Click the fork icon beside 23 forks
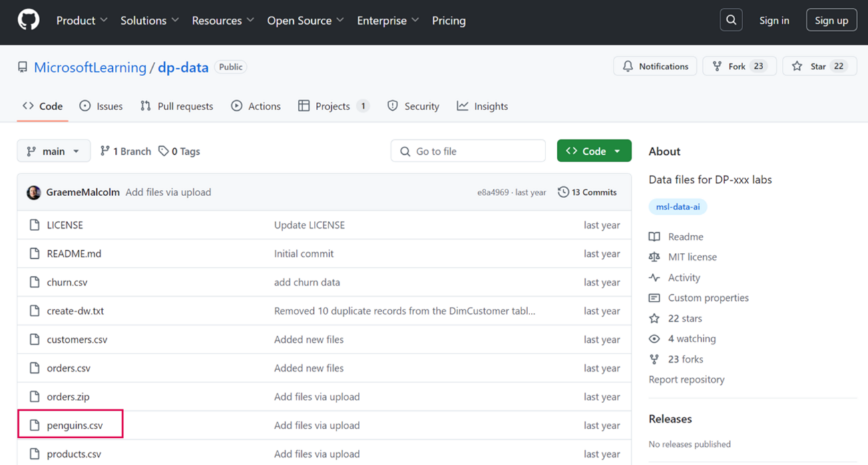 [654, 359]
